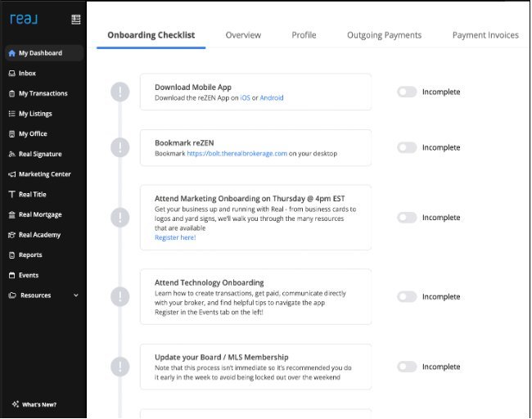Open My Transactions from the sidebar
The height and width of the screenshot is (419, 532).
point(43,93)
